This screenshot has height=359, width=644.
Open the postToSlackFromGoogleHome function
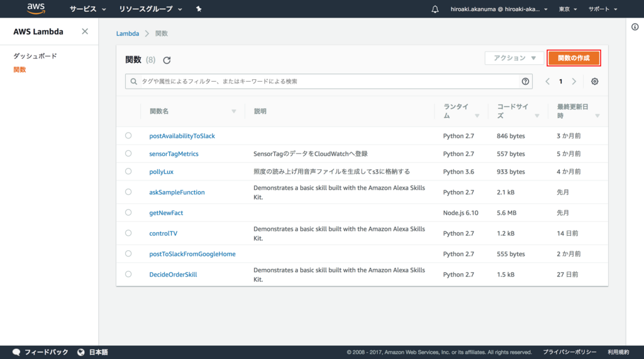[192, 254]
